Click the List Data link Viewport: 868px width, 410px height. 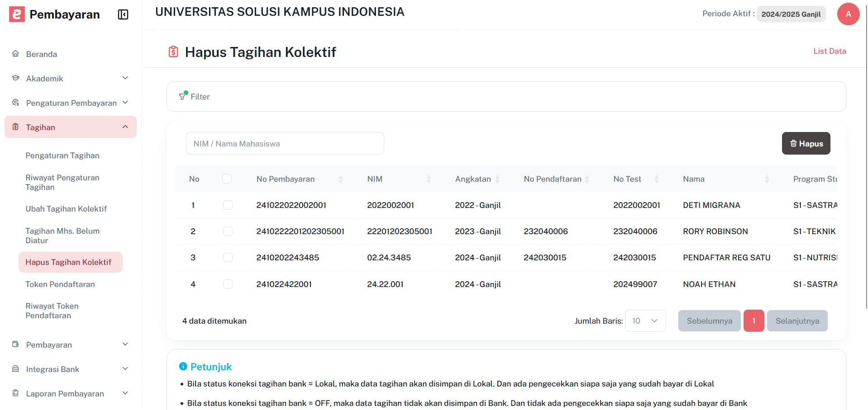[830, 51]
